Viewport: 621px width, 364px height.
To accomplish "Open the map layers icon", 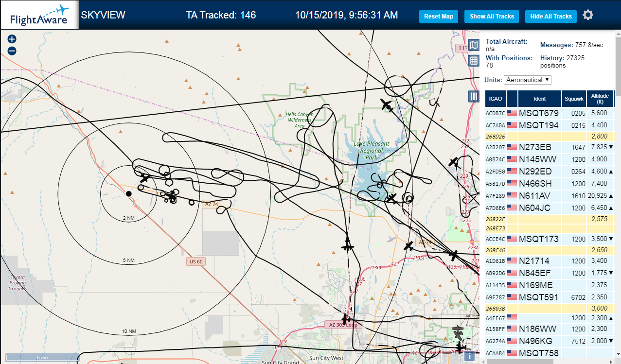I will [x=474, y=46].
